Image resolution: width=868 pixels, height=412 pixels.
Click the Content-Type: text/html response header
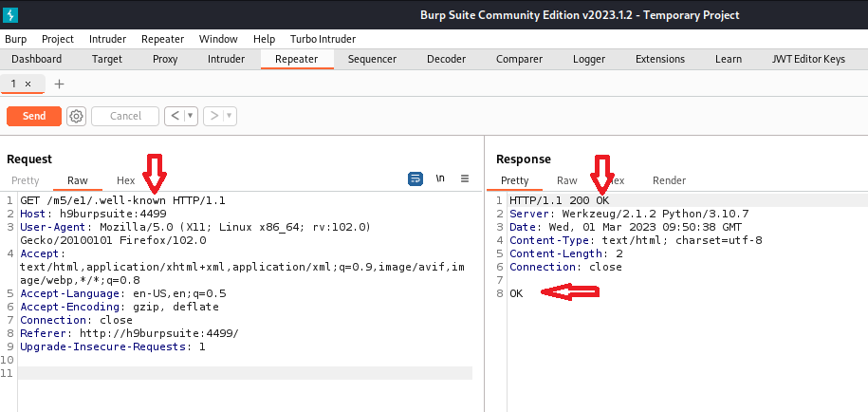tap(636, 240)
